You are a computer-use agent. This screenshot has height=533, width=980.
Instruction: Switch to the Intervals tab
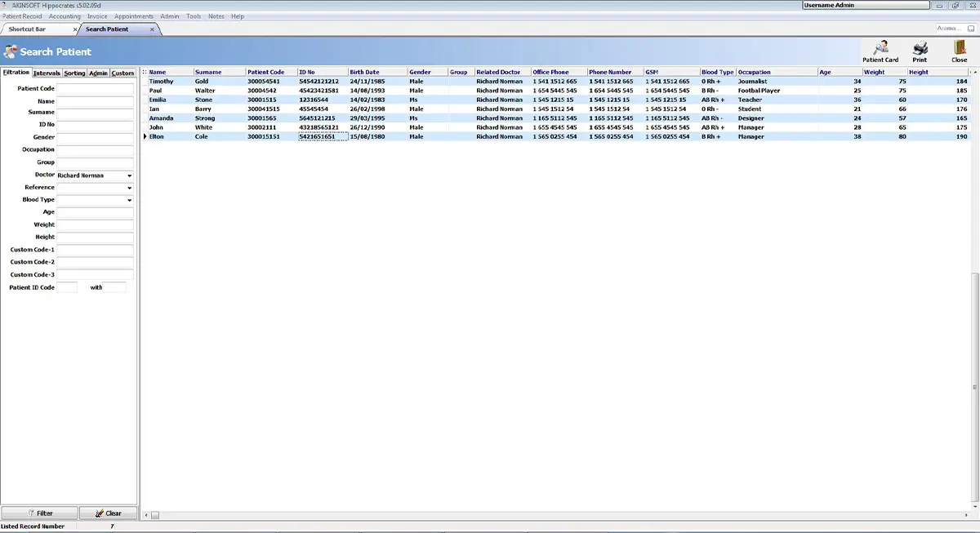point(47,73)
